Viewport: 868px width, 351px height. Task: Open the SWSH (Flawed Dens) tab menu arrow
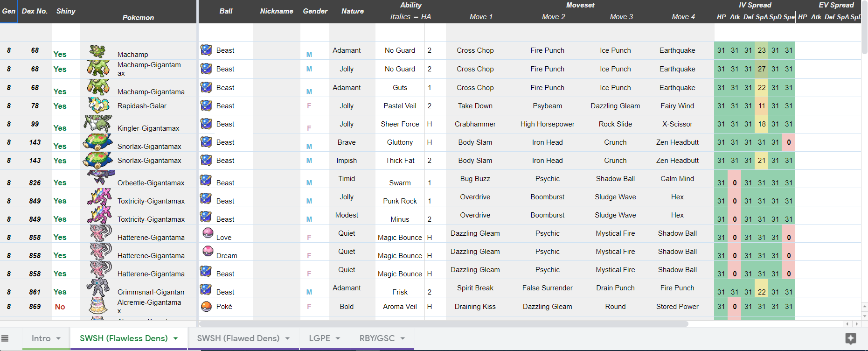tap(287, 338)
